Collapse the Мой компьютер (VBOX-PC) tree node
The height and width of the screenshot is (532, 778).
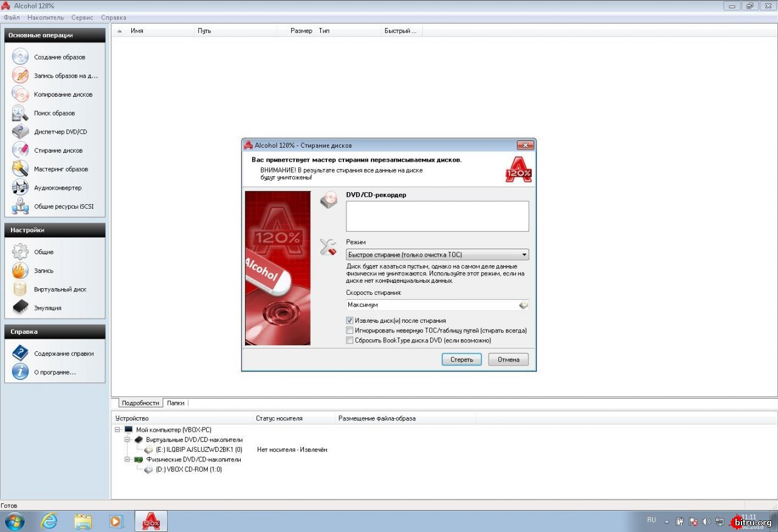click(x=117, y=429)
